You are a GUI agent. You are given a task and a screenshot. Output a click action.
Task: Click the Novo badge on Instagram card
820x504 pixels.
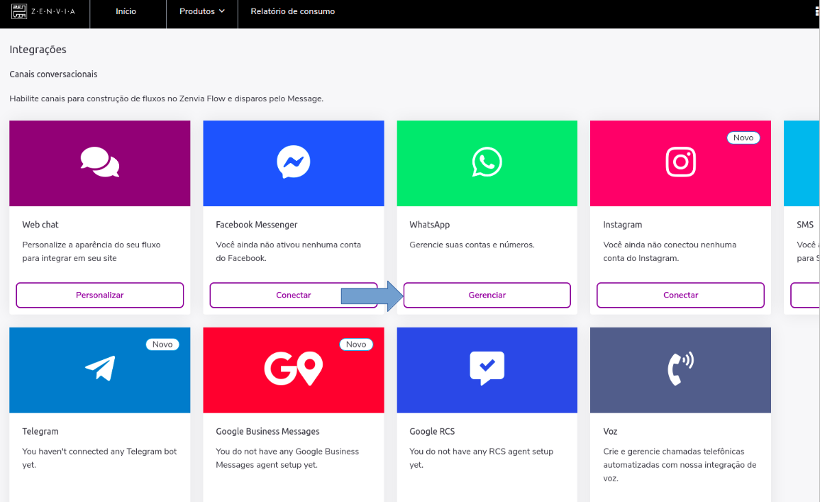[743, 138]
